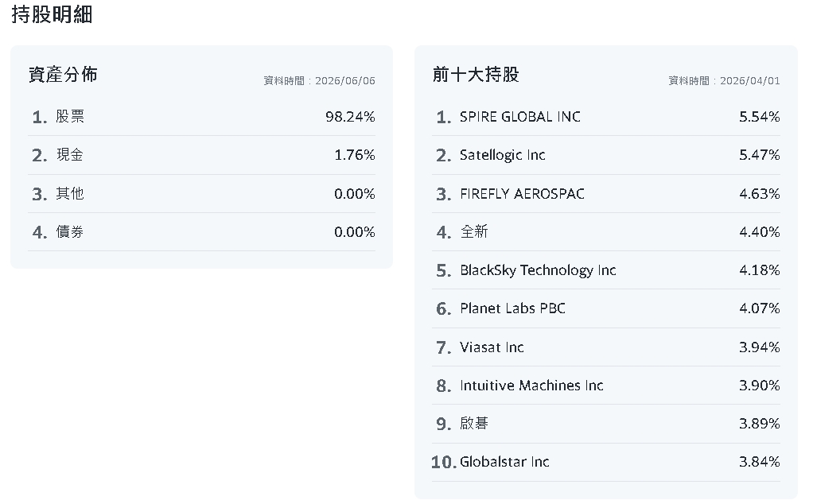Select the 債券 asset row

(202, 231)
